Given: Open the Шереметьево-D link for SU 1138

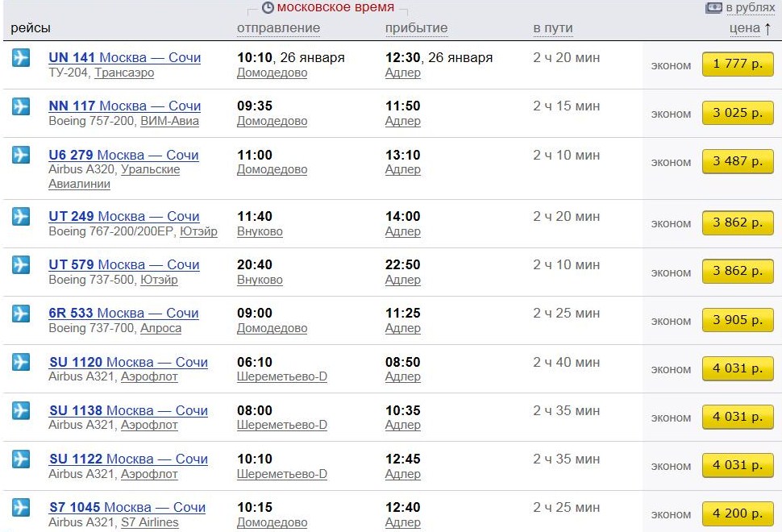Looking at the screenshot, I should tap(281, 425).
